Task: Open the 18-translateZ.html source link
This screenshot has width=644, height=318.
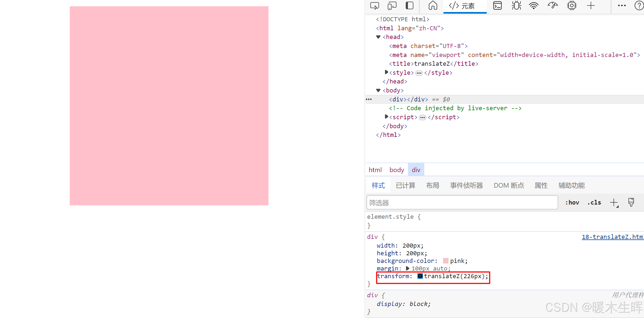Action: pos(613,237)
